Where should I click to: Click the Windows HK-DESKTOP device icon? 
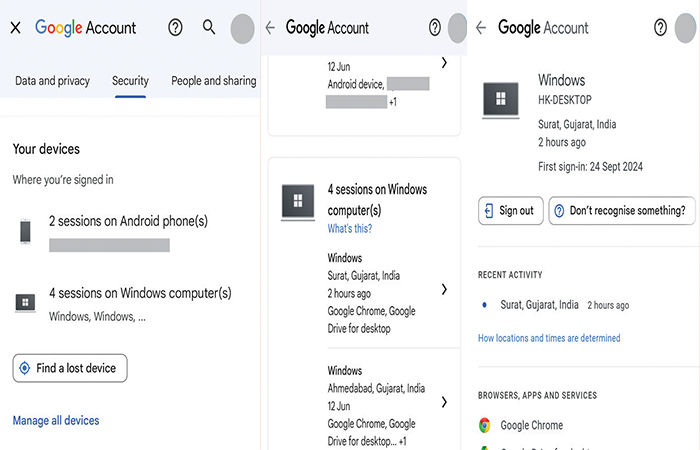pyautogui.click(x=501, y=100)
